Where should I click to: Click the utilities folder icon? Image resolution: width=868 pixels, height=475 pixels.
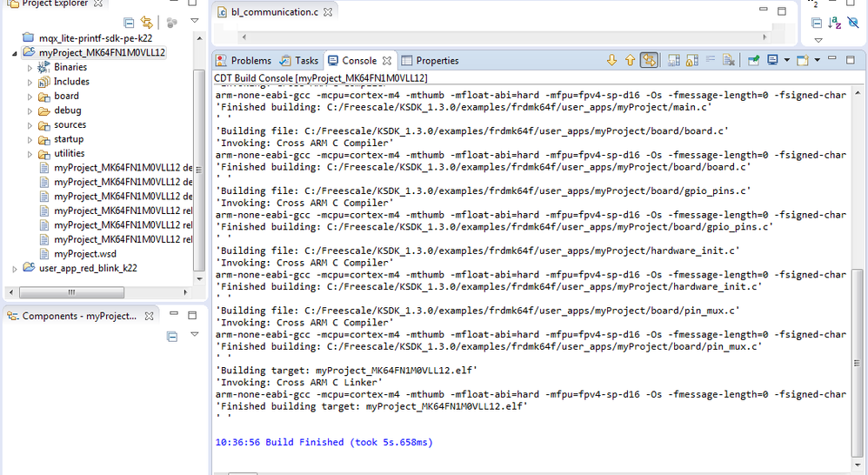[43, 154]
